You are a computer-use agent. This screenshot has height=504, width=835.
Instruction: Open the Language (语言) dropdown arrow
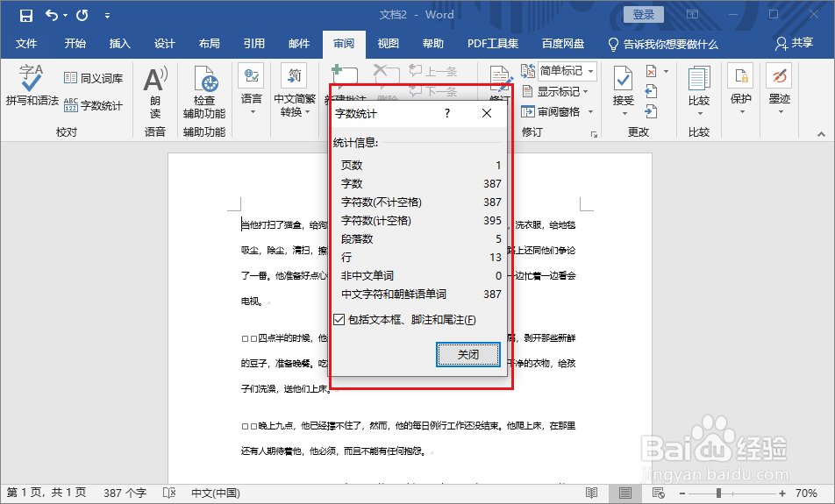252,112
